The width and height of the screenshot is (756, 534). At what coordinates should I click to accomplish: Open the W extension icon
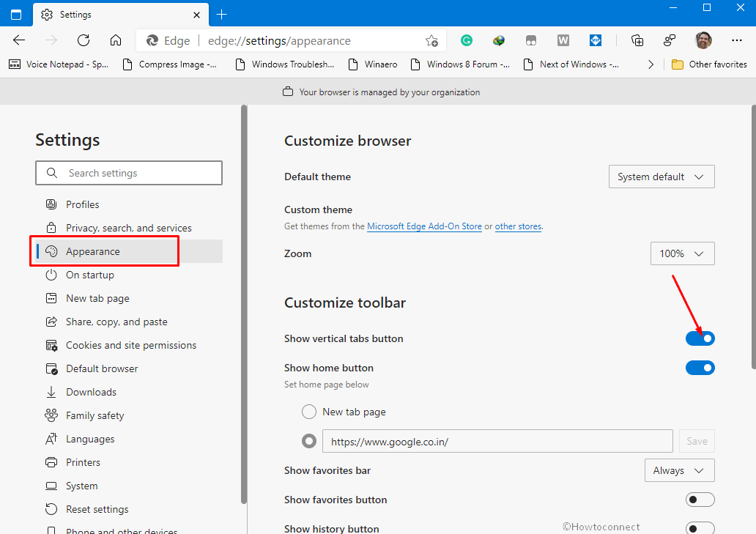[x=563, y=40]
